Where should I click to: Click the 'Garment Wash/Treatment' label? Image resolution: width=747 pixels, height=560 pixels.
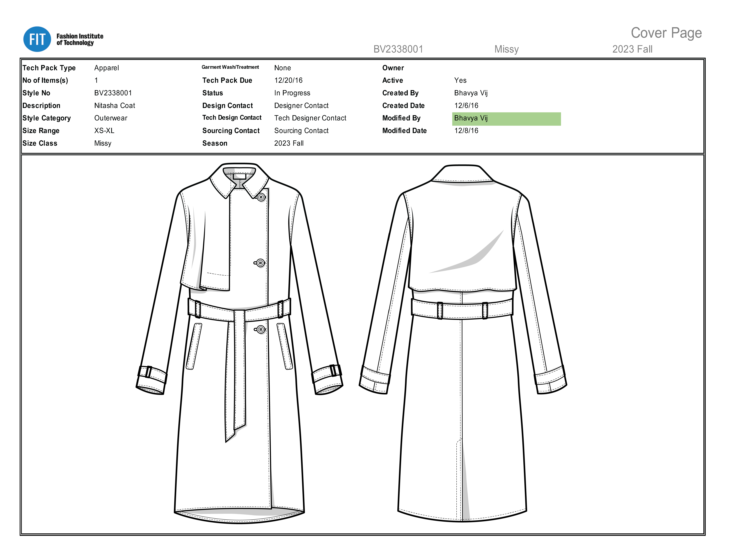coord(230,67)
